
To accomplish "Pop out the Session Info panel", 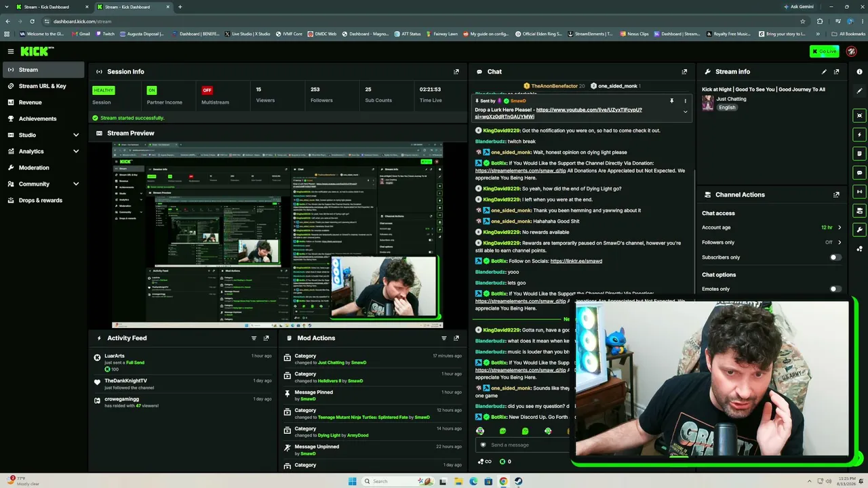I will point(456,72).
